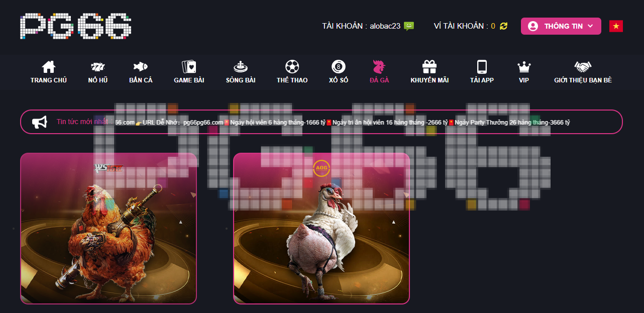
Task: Open the WS168 cockfighting game card
Action: coord(109,229)
